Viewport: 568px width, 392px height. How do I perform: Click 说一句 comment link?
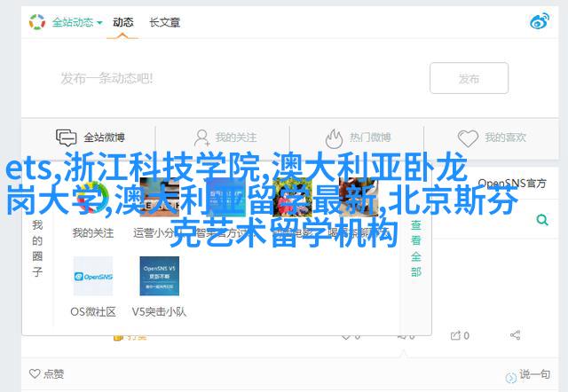(x=529, y=375)
